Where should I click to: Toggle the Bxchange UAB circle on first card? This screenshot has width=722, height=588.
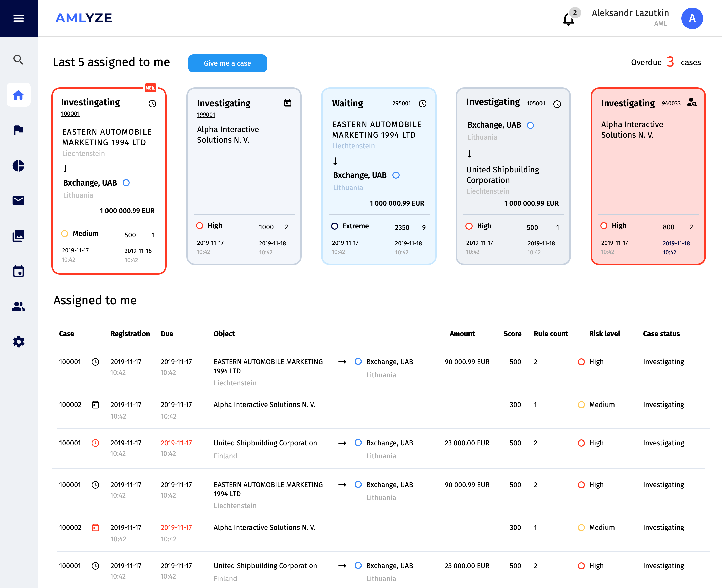click(x=126, y=182)
